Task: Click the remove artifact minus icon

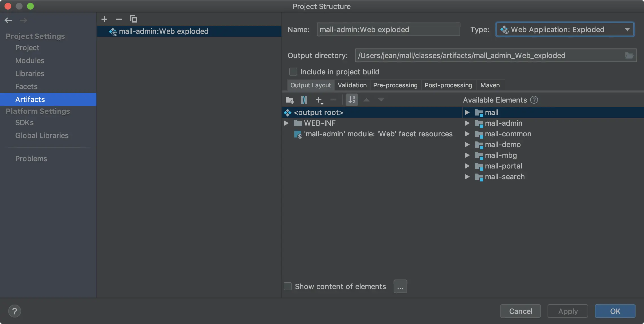Action: [119, 19]
